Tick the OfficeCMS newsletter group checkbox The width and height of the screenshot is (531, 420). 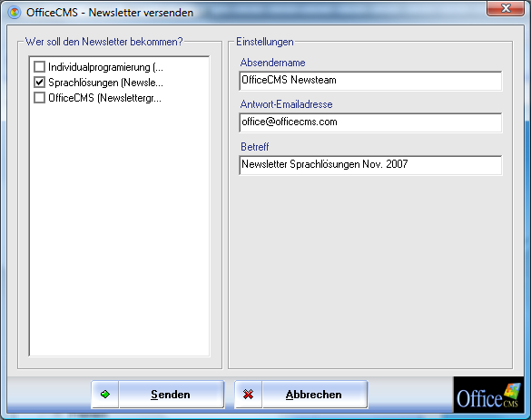(40, 98)
